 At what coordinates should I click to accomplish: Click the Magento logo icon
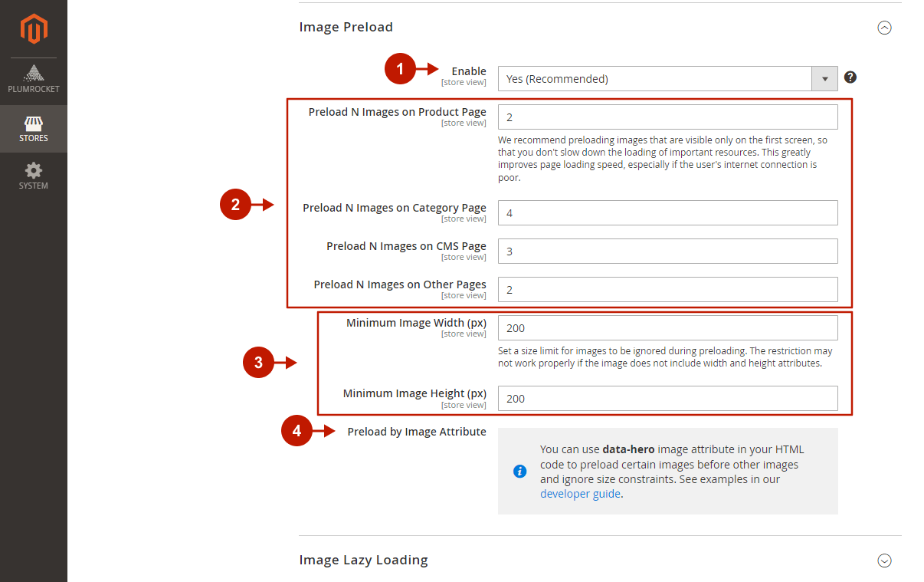click(34, 29)
